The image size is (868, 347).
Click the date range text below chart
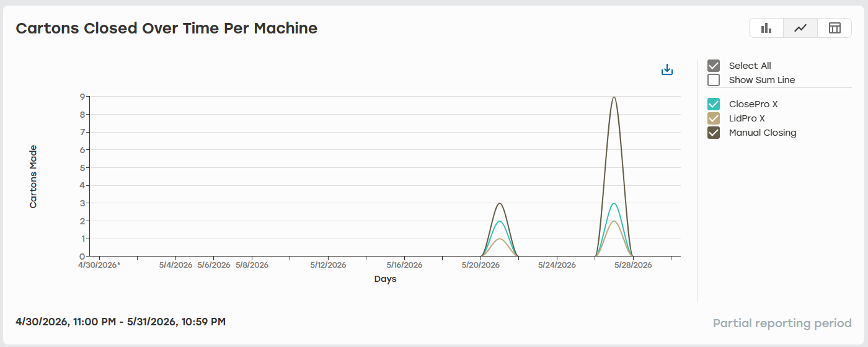[x=120, y=322]
